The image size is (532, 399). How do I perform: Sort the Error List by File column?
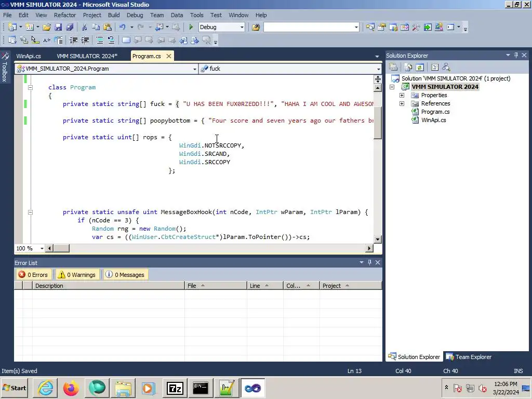pyautogui.click(x=216, y=286)
